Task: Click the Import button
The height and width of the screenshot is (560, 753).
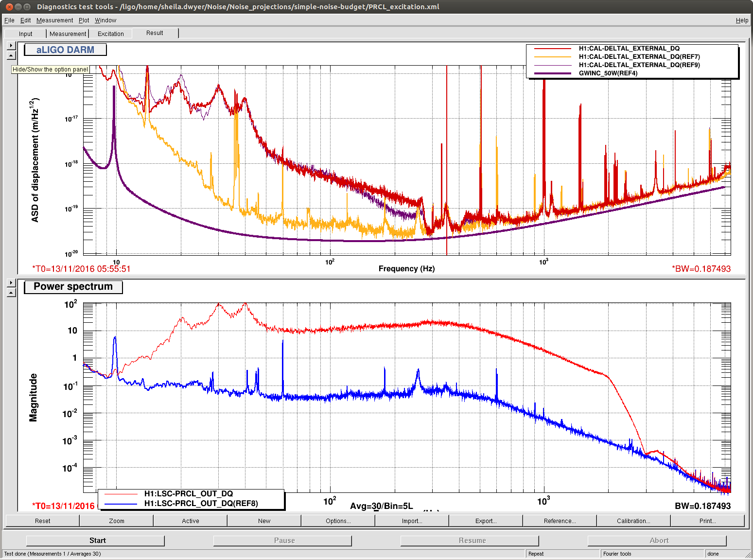Action: pos(412,521)
